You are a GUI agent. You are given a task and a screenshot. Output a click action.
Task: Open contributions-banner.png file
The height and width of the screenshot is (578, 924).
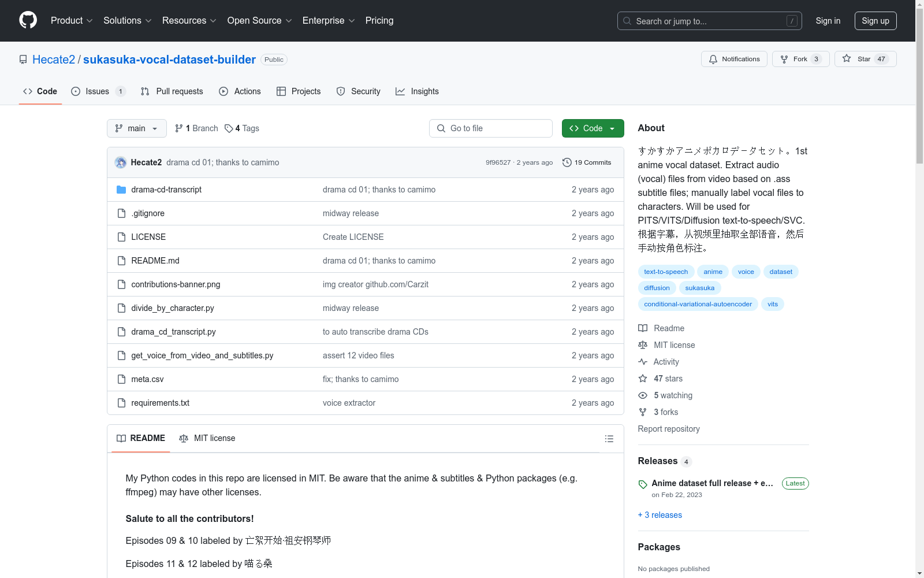176,284
